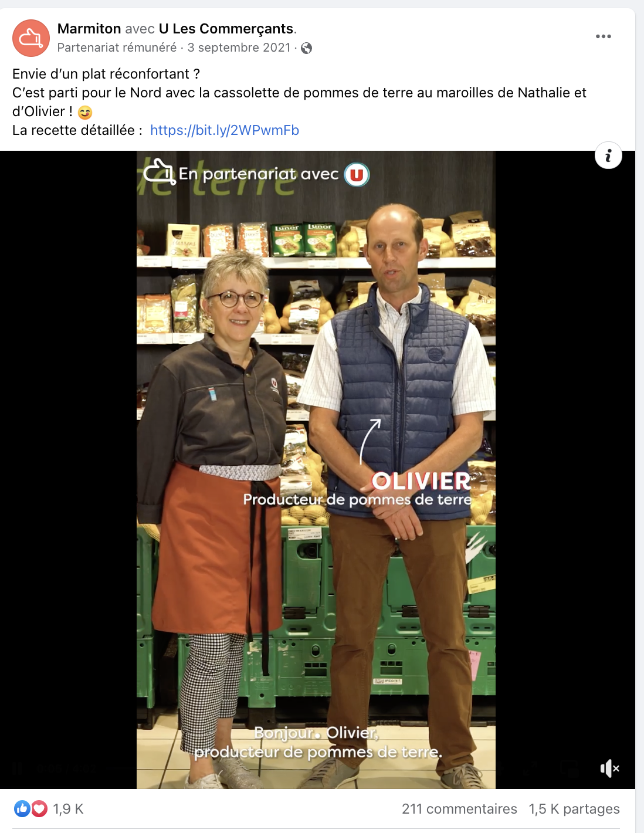
Task: Open the U Les Commerçants page link
Action: tap(226, 29)
